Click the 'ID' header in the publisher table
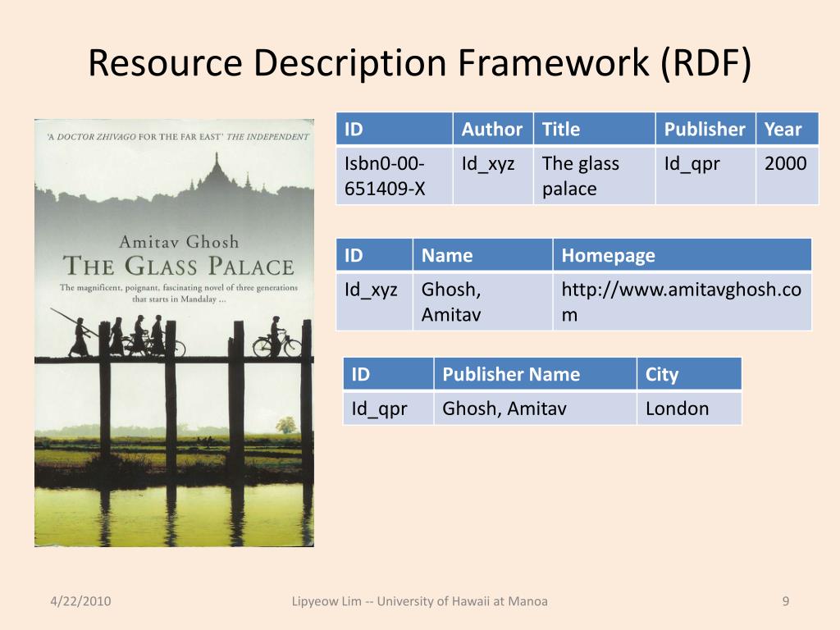This screenshot has width=840, height=630. [388, 374]
